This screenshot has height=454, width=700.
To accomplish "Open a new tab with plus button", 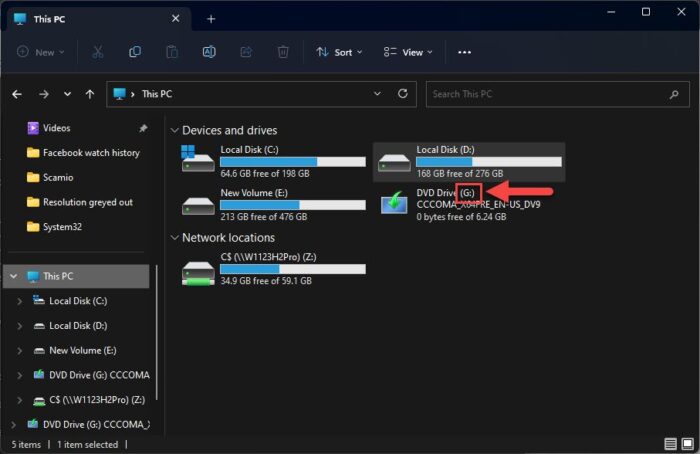I will 211,18.
